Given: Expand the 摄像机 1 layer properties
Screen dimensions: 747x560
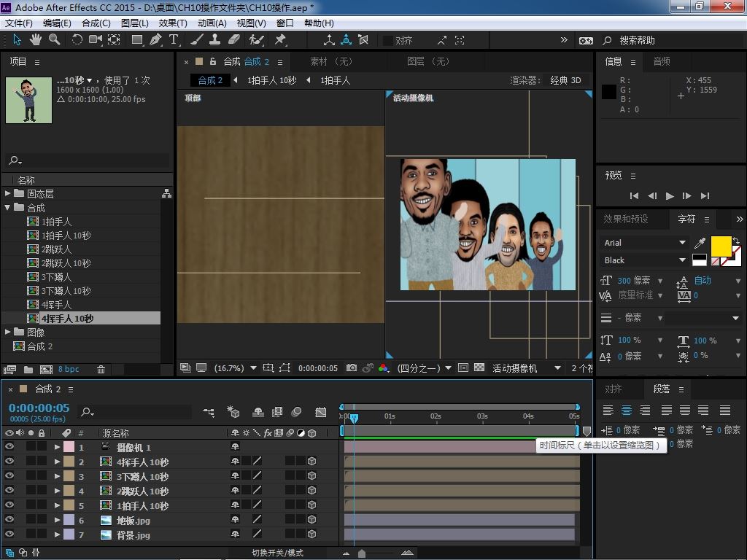Looking at the screenshot, I should [57, 447].
